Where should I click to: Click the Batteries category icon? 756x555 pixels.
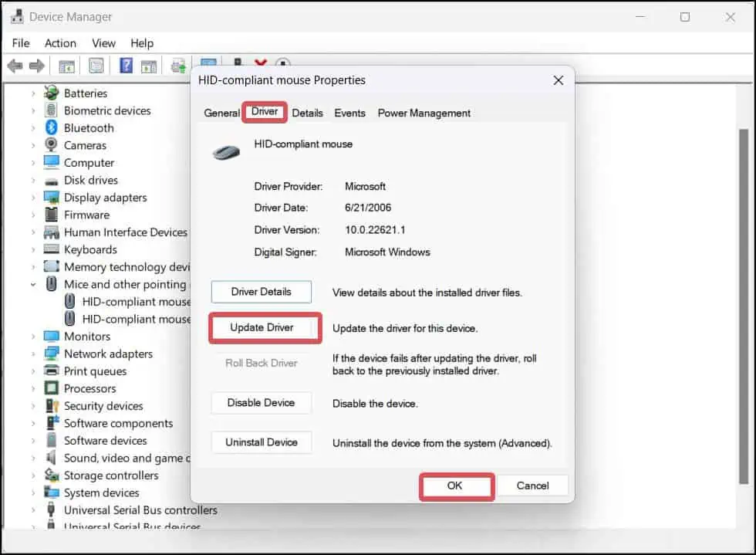(x=51, y=93)
